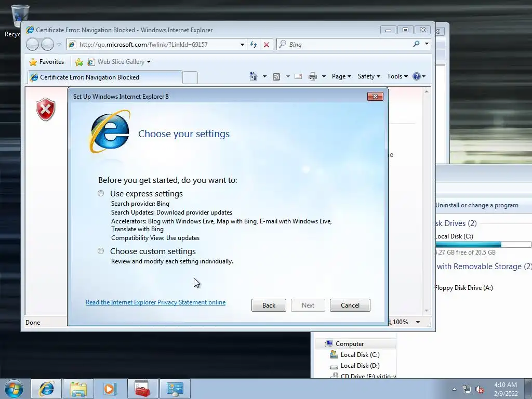The width and height of the screenshot is (532, 399).
Task: Show hidden system tray icons arrow
Action: click(x=454, y=389)
